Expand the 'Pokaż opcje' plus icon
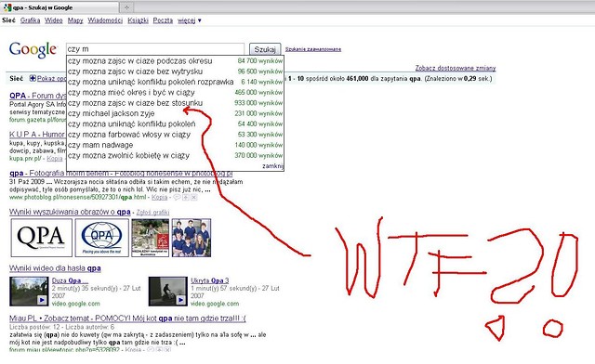 (33, 78)
